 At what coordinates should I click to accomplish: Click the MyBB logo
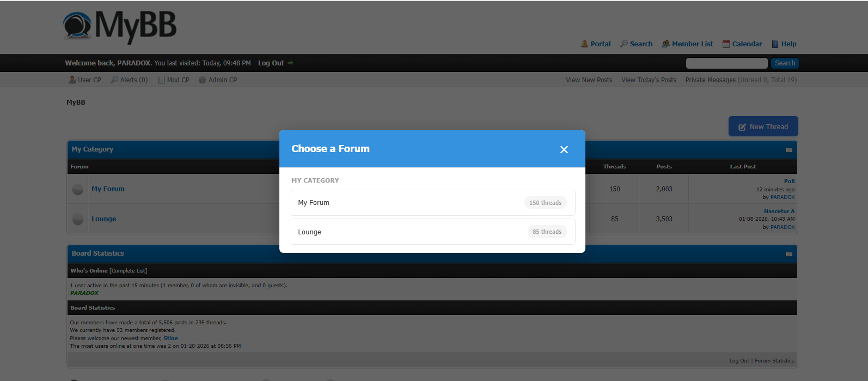[120, 26]
